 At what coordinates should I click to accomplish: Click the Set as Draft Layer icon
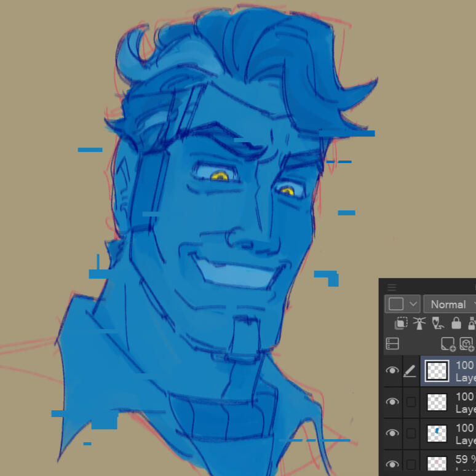coord(438,323)
